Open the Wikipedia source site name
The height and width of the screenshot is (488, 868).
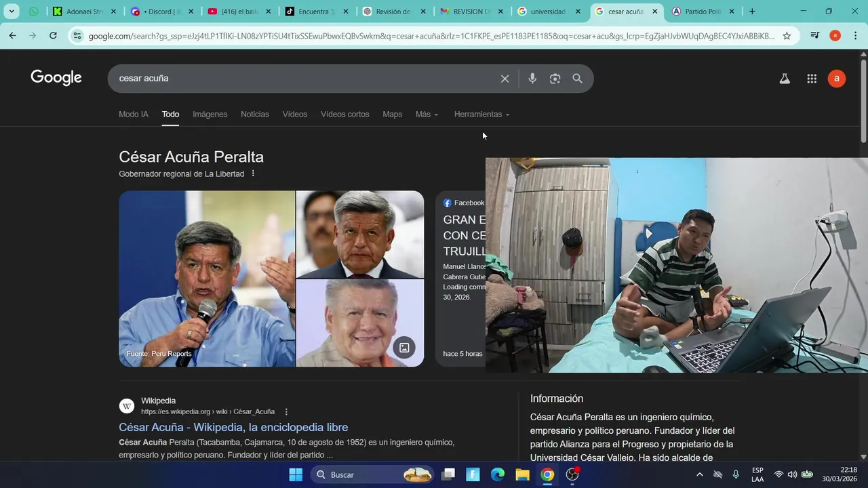158,401
